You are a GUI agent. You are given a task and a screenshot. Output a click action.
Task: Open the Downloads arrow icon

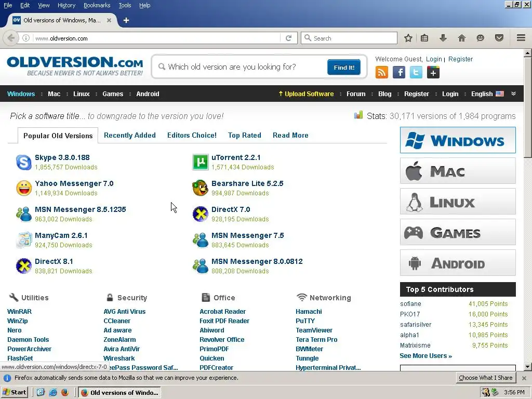[x=443, y=38]
